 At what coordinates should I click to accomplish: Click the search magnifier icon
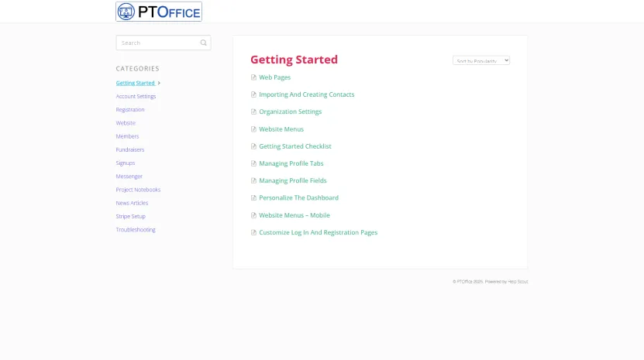tap(203, 43)
